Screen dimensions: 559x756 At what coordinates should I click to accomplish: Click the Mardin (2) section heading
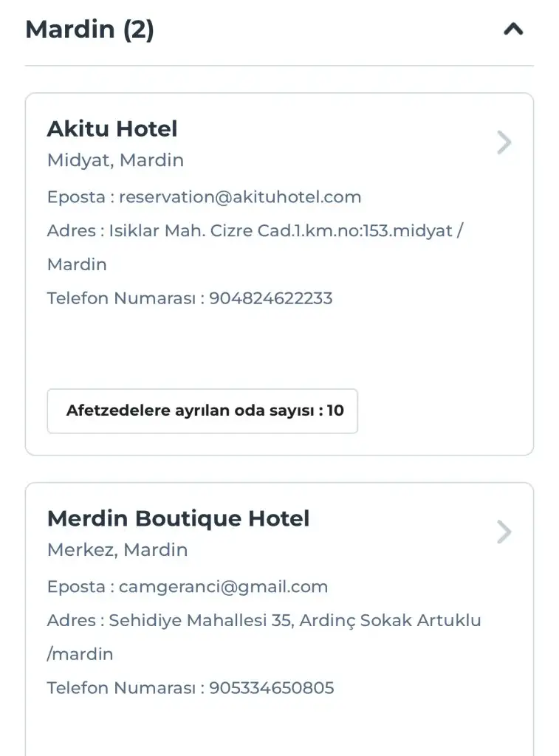point(89,30)
